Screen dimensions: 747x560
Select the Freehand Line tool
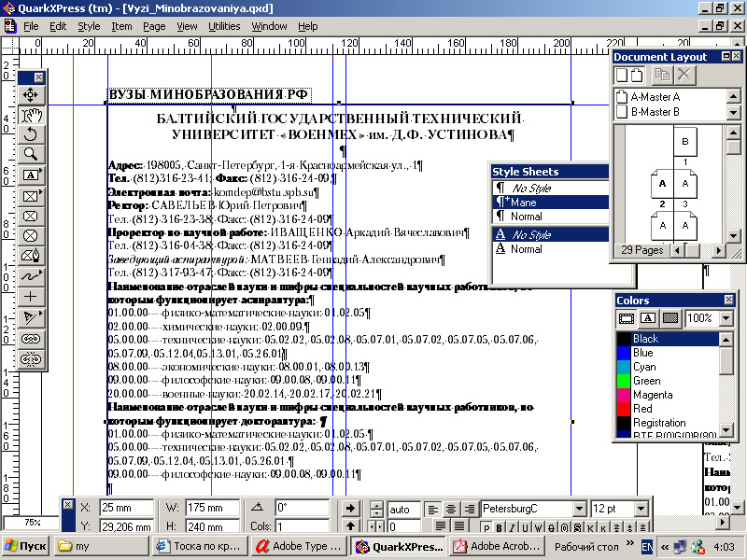pos(31,276)
